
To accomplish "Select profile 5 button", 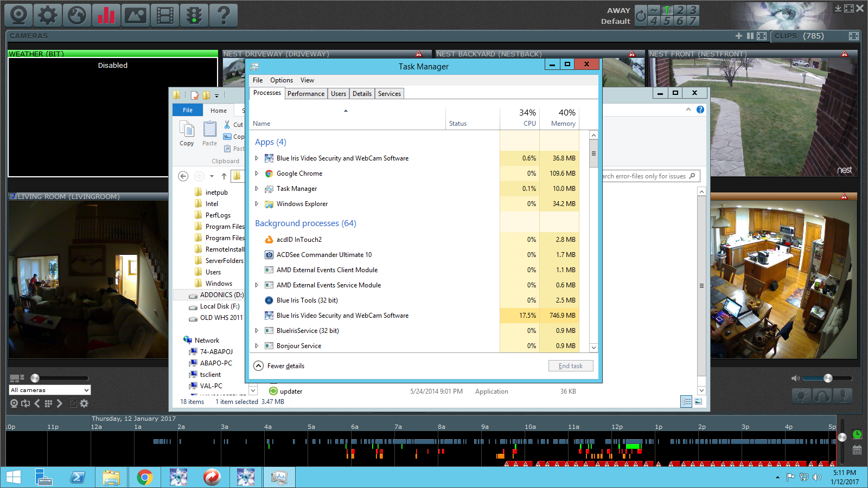I will click(x=667, y=21).
